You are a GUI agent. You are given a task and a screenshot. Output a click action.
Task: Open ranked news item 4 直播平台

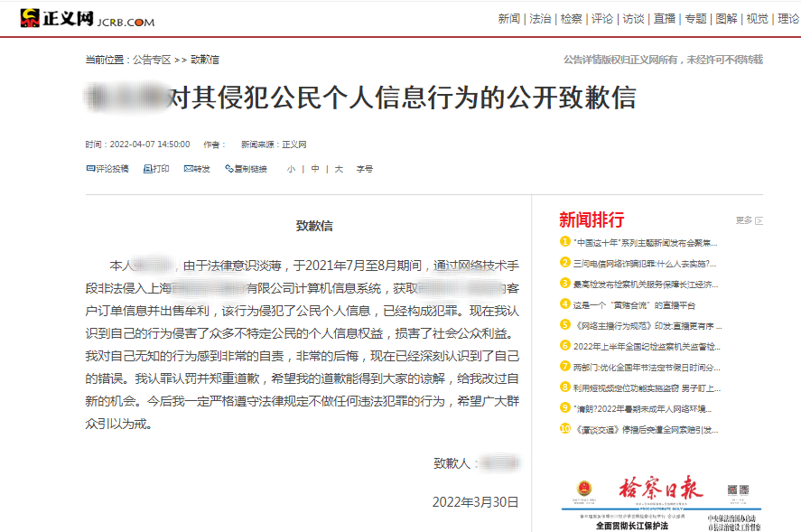pos(628,305)
